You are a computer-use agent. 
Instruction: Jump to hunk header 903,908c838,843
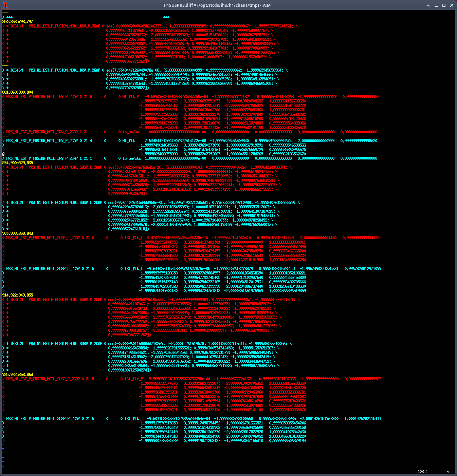pyautogui.click(x=18, y=233)
